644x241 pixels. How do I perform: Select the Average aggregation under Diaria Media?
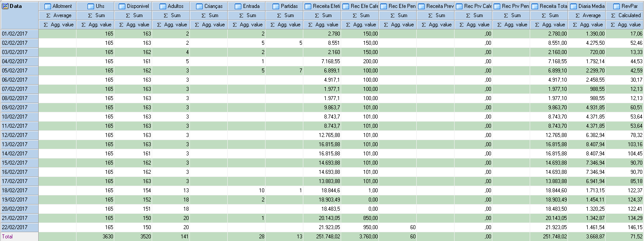(x=587, y=15)
